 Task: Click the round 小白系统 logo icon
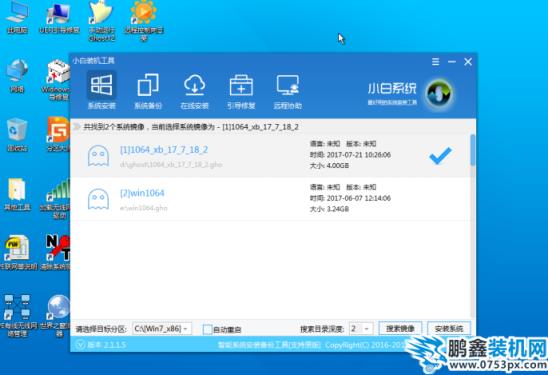(x=439, y=93)
